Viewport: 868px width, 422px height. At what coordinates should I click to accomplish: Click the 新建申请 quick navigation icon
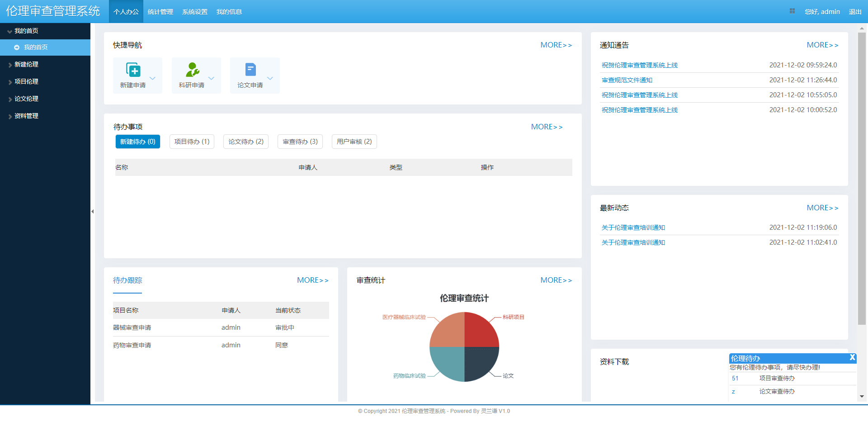(x=133, y=70)
